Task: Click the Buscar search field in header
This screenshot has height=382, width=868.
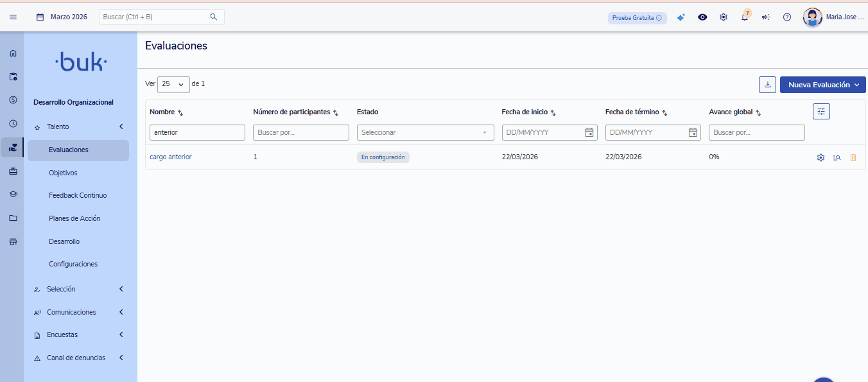Action: 155,17
